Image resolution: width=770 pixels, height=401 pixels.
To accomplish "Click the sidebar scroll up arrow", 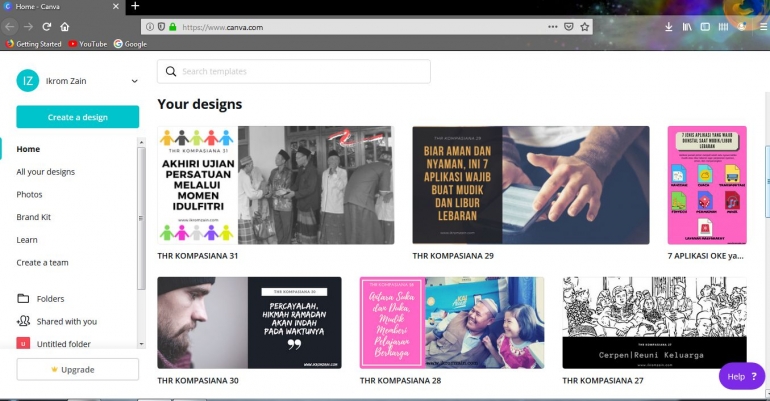I will click(141, 142).
